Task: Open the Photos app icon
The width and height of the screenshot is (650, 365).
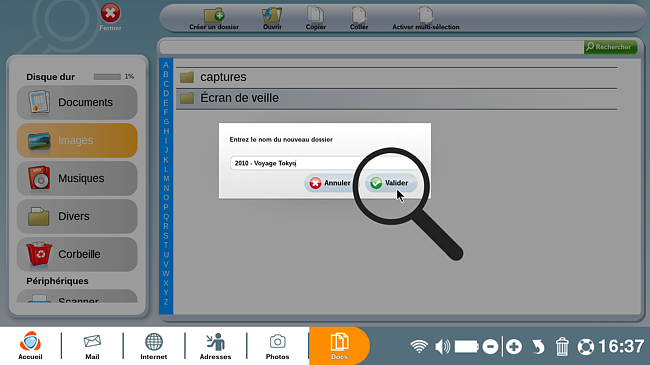Action: 277,346
